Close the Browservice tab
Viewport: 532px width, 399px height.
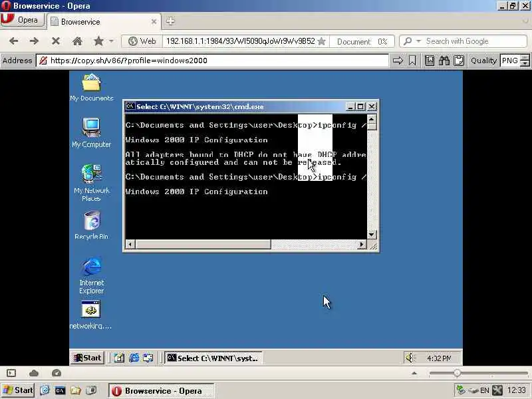click(x=154, y=22)
